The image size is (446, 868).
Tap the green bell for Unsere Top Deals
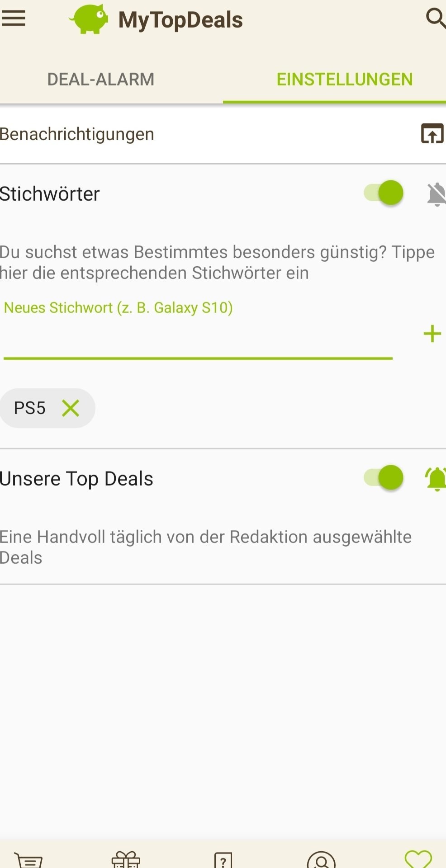436,479
